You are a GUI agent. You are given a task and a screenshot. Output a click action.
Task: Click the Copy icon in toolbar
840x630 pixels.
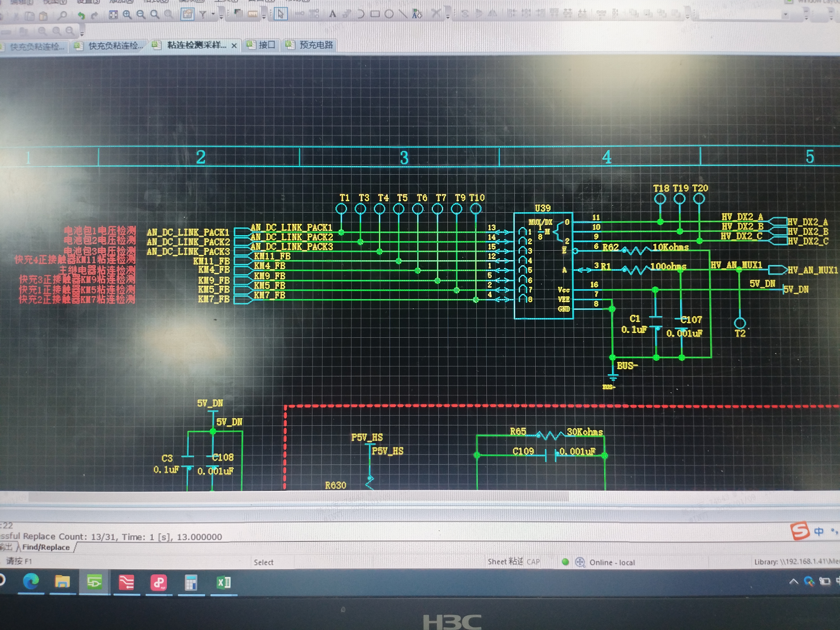[x=30, y=16]
